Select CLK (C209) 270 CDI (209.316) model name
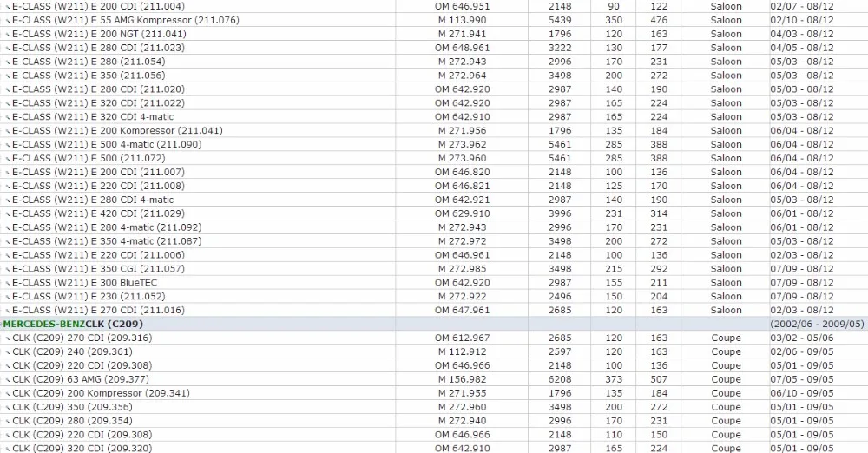The image size is (868, 453). (x=82, y=338)
